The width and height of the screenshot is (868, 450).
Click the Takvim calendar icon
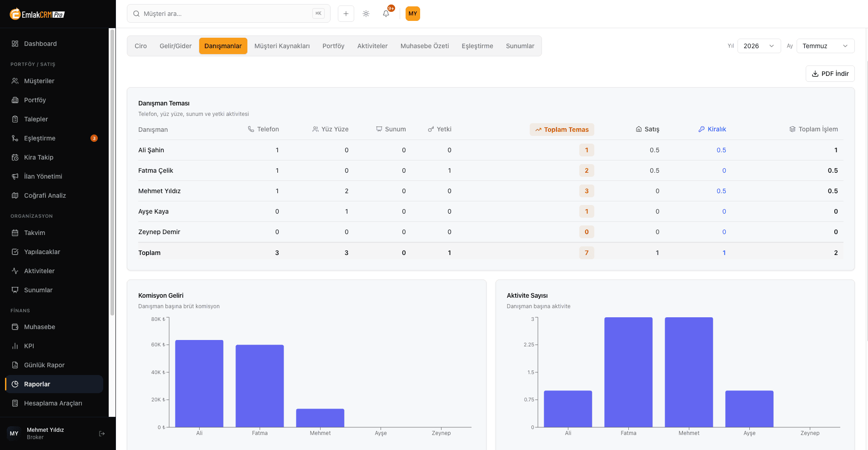(x=15, y=233)
